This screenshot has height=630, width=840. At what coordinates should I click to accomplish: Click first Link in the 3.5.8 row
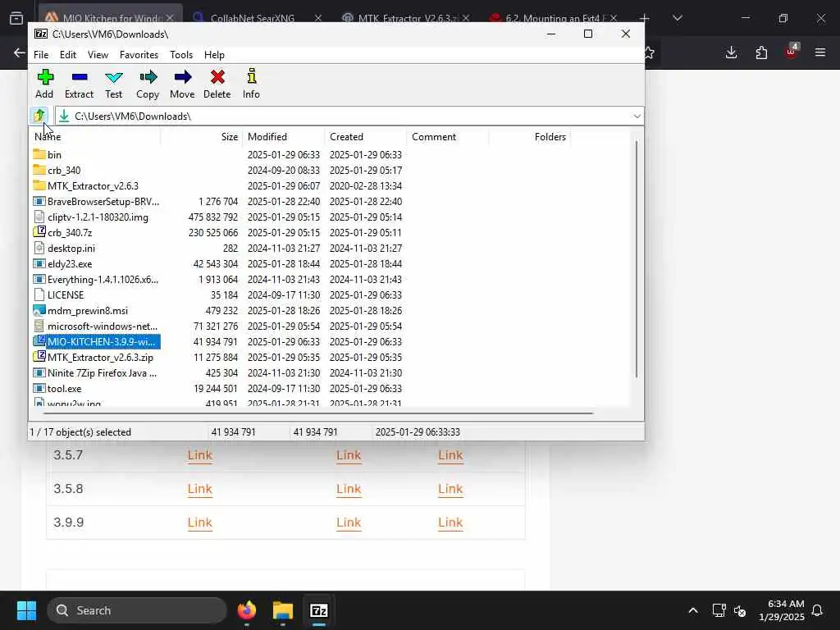(200, 489)
